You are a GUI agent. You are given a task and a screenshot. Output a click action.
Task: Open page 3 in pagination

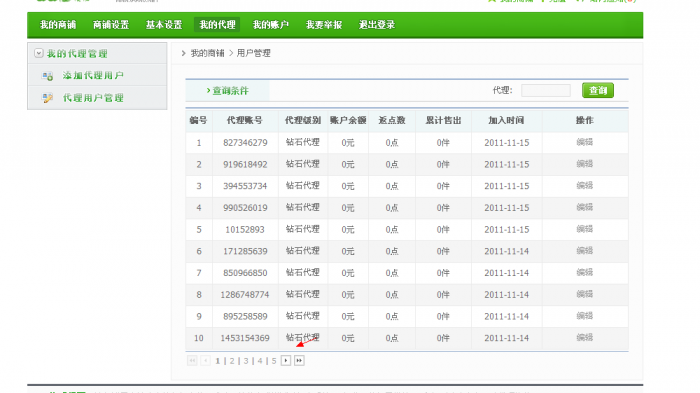click(246, 361)
